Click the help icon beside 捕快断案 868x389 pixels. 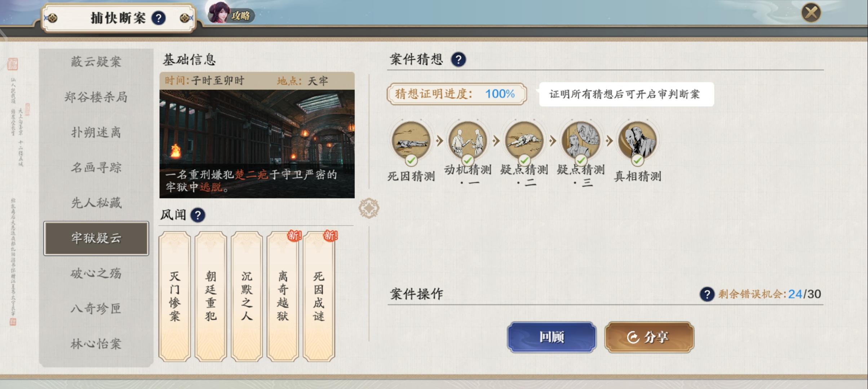point(159,18)
